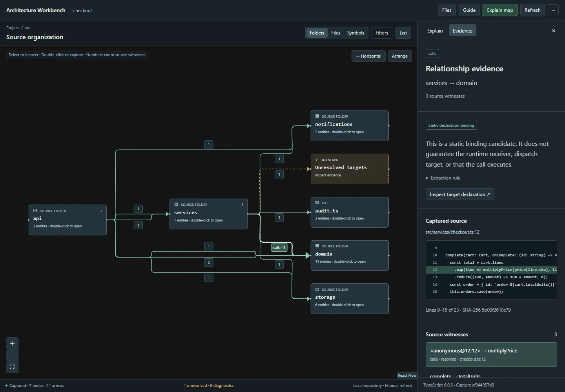Click 'Lines 9–15 of 23' hash text

[468, 310]
